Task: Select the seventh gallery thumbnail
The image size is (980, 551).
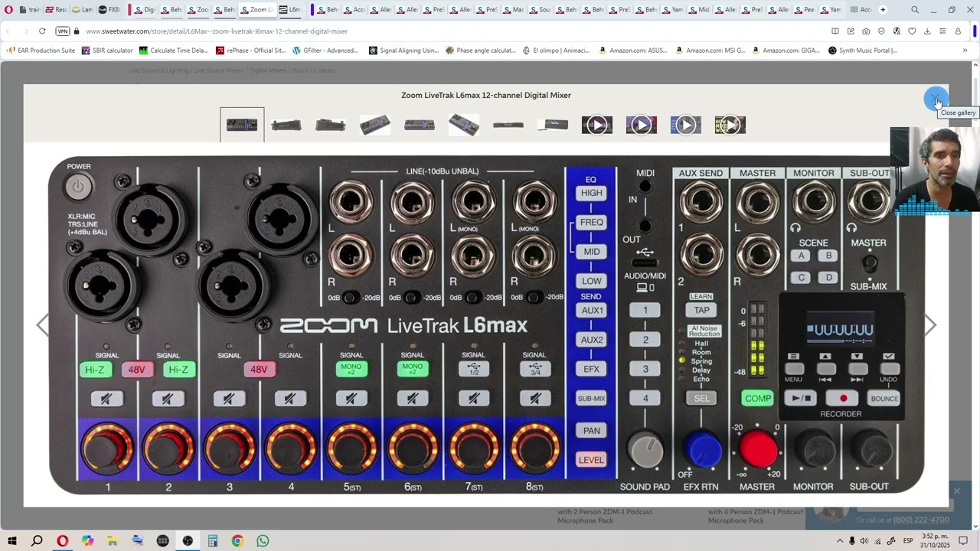Action: pyautogui.click(x=508, y=125)
